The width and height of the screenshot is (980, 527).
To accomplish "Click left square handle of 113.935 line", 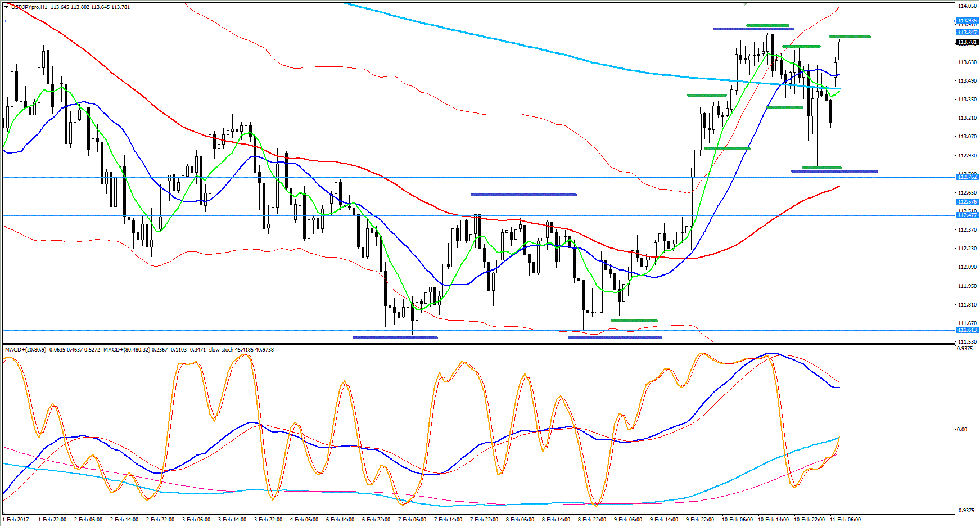I will click(x=4, y=21).
